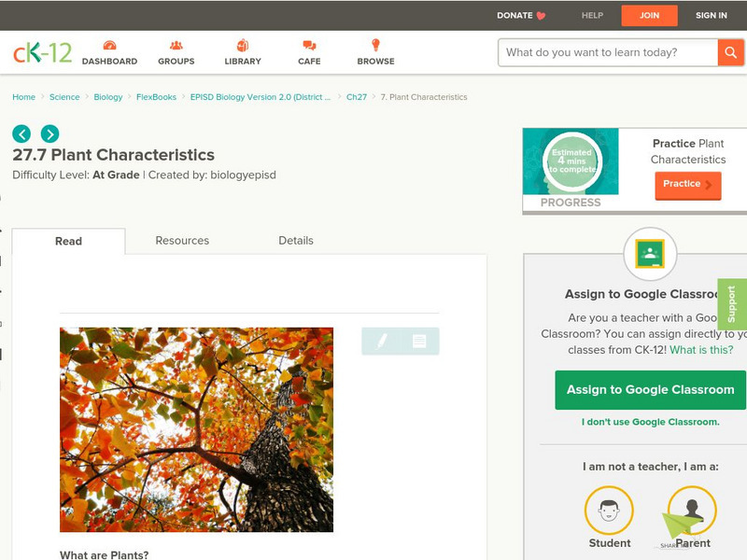747x560 pixels.
Task: Open the Dashboard gauge icon
Action: (x=109, y=46)
